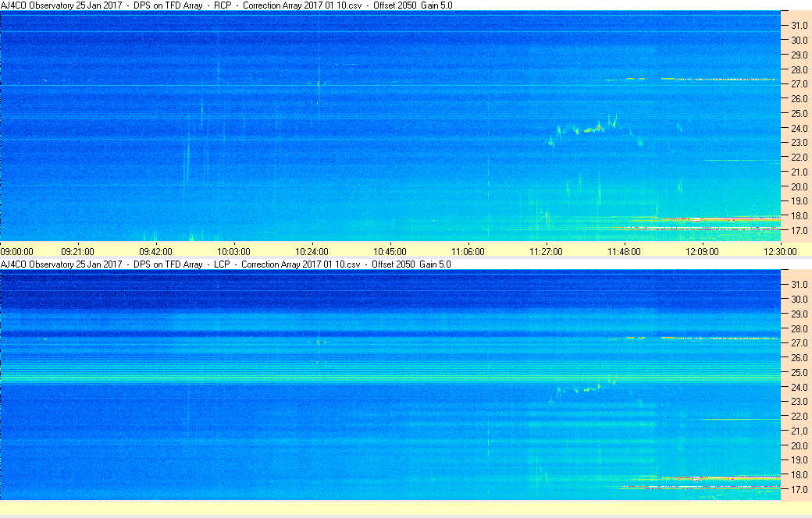Click the dark blue band near 30 MHz LCP
This screenshot has height=518, width=812.
point(390,299)
